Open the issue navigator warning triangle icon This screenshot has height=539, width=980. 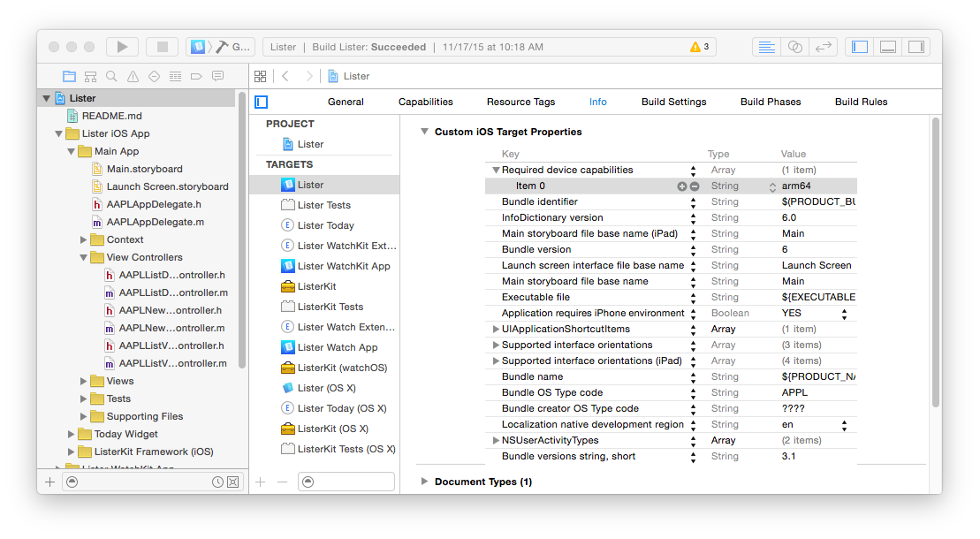pyautogui.click(x=133, y=76)
